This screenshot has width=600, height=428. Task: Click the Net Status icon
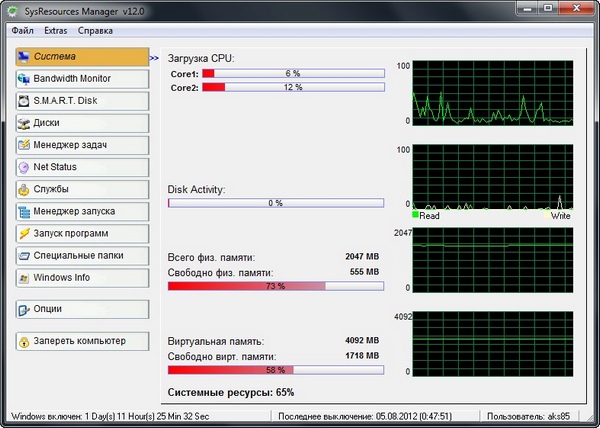pyautogui.click(x=24, y=168)
